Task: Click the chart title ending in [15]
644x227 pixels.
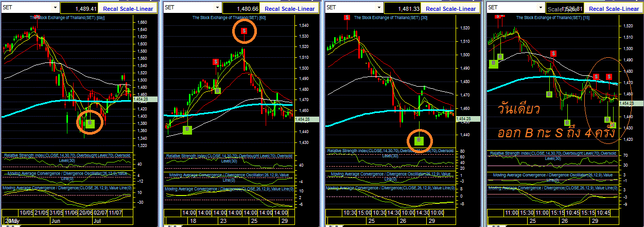Action: pyautogui.click(x=553, y=18)
